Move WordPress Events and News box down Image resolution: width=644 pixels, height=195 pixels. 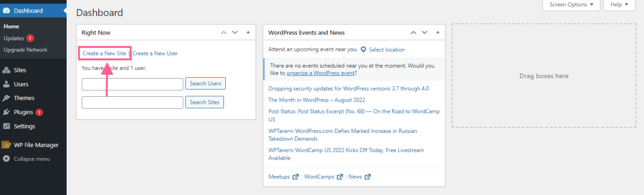coord(425,33)
